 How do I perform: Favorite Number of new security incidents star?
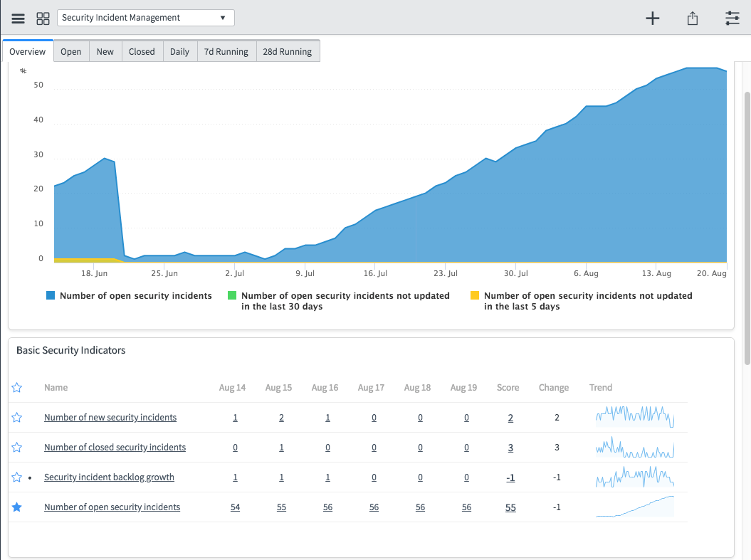(17, 418)
